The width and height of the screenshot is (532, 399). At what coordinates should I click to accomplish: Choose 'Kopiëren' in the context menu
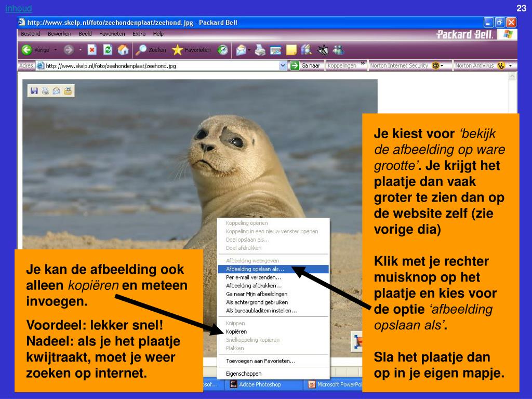pyautogui.click(x=273, y=331)
